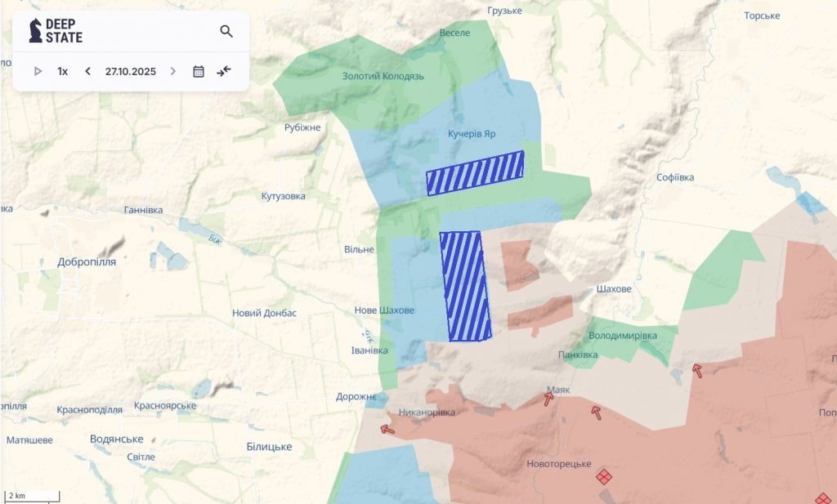
Task: Start timeline playback with play button
Action: tap(38, 71)
